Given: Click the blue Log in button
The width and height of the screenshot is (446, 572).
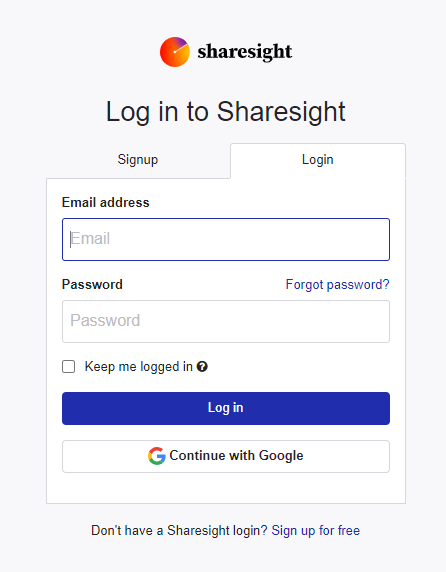Looking at the screenshot, I should pyautogui.click(x=226, y=408).
